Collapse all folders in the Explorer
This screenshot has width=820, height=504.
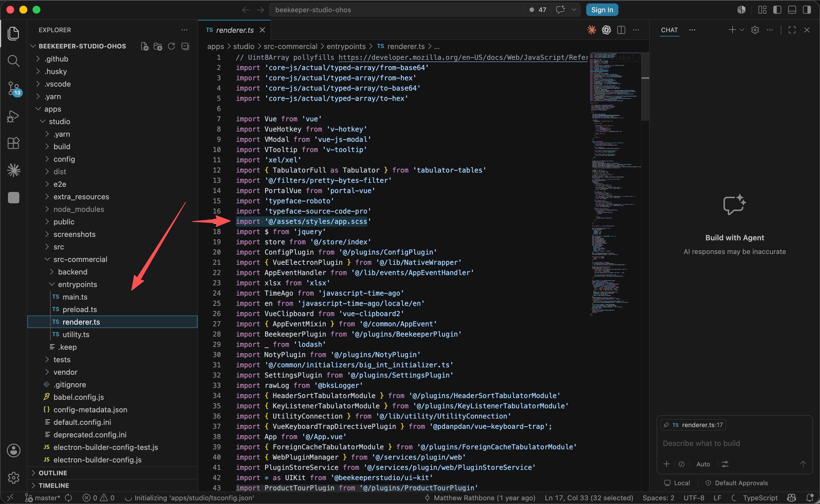pyautogui.click(x=185, y=46)
